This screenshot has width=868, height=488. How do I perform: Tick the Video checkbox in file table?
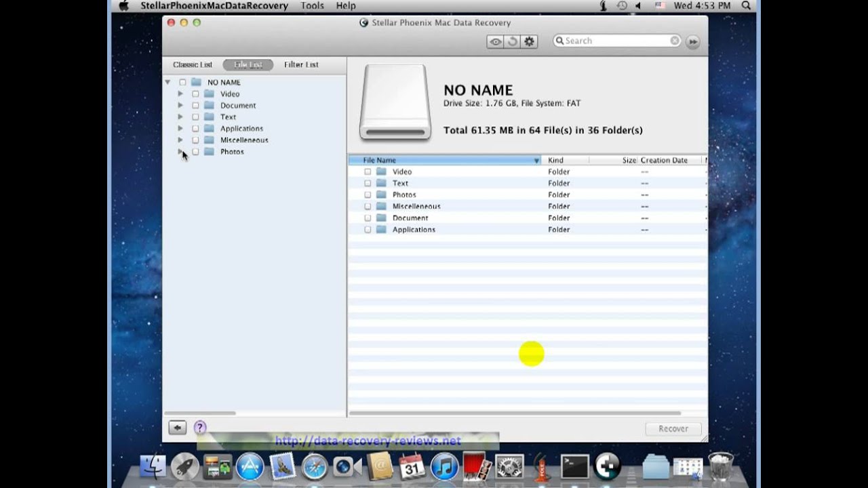pyautogui.click(x=368, y=171)
